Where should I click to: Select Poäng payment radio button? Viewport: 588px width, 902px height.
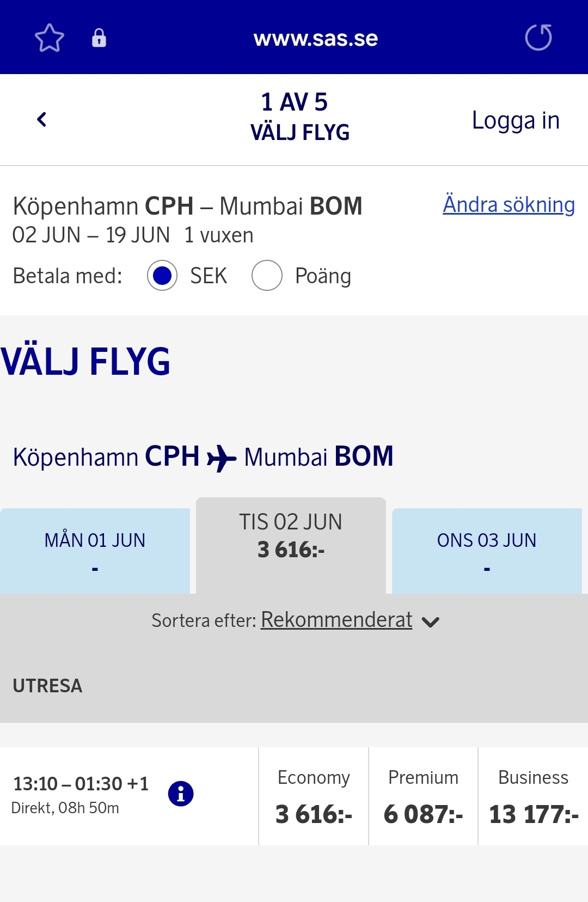[x=267, y=276]
